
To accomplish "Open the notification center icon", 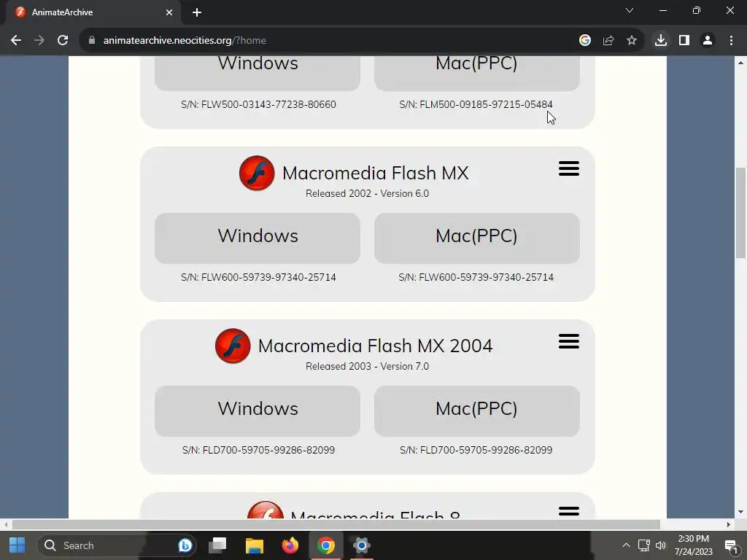I will [732, 546].
